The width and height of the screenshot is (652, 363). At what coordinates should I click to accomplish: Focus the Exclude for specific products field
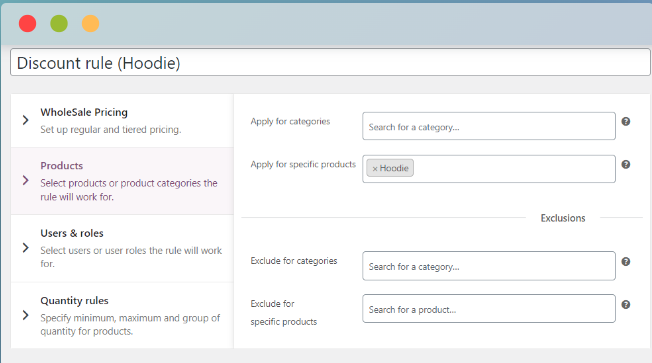[x=489, y=309]
